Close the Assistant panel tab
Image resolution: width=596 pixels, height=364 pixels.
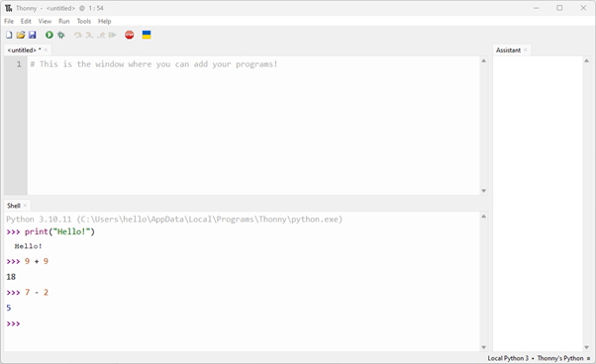pyautogui.click(x=526, y=49)
